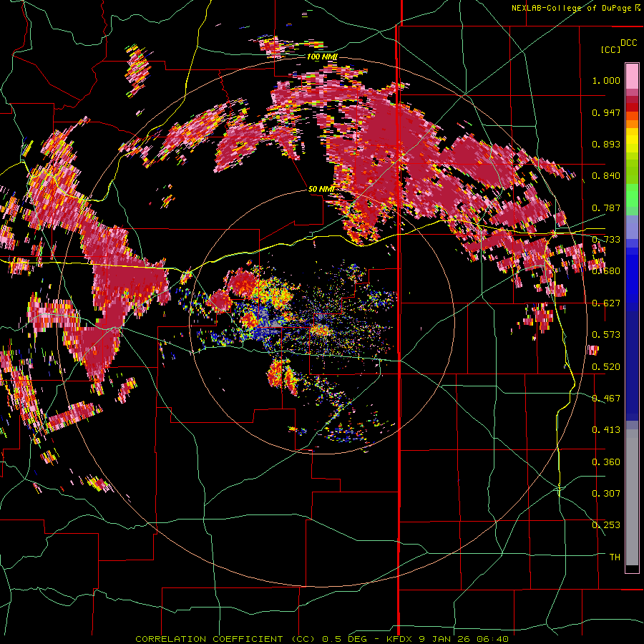
Task: Select the 0.787 scale value
Action: tap(606, 208)
